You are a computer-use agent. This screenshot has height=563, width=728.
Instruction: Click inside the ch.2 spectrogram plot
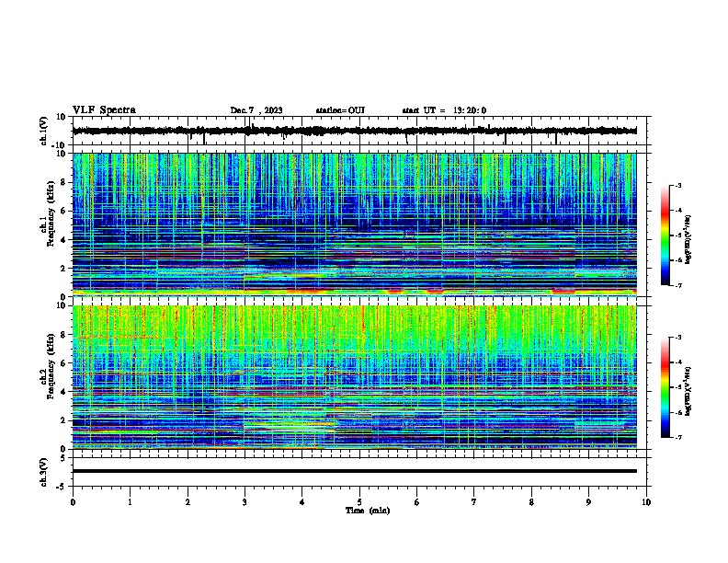354,377
